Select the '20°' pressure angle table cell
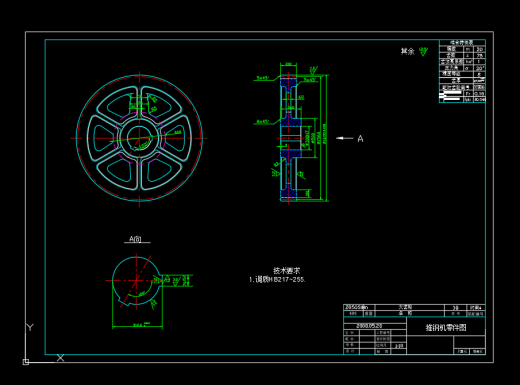Viewport: 520px width, 385px height. 480,68
